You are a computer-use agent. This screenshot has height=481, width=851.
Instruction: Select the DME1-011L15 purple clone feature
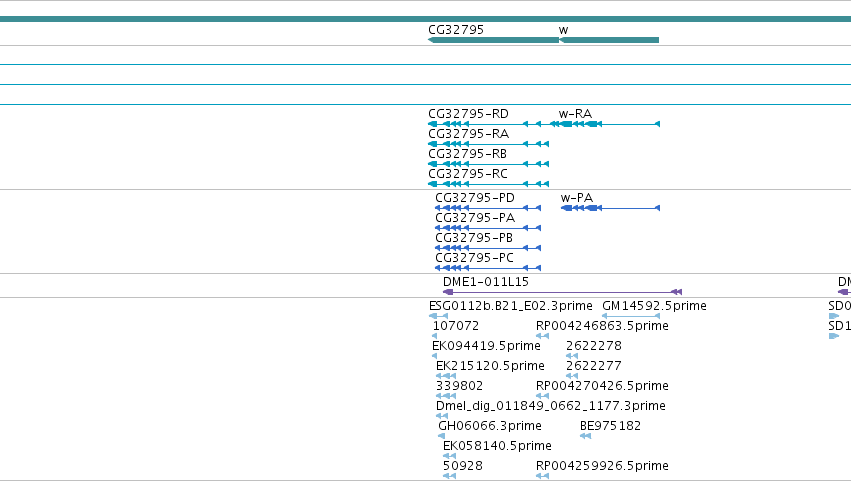point(562,292)
